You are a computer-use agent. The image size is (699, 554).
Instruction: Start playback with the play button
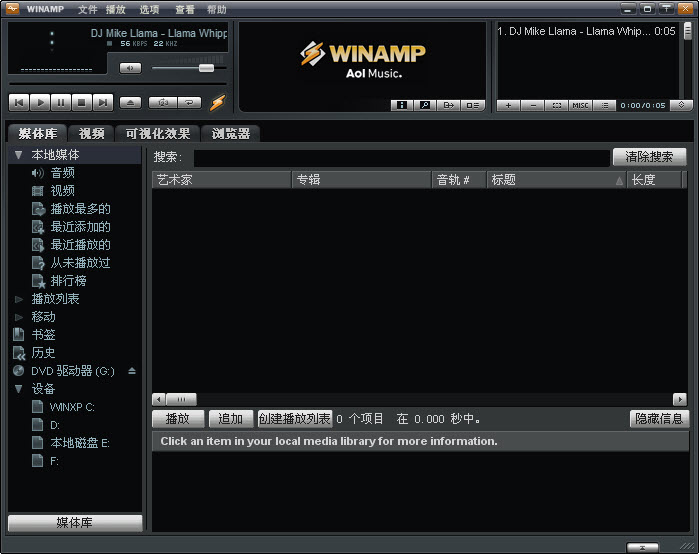40,103
